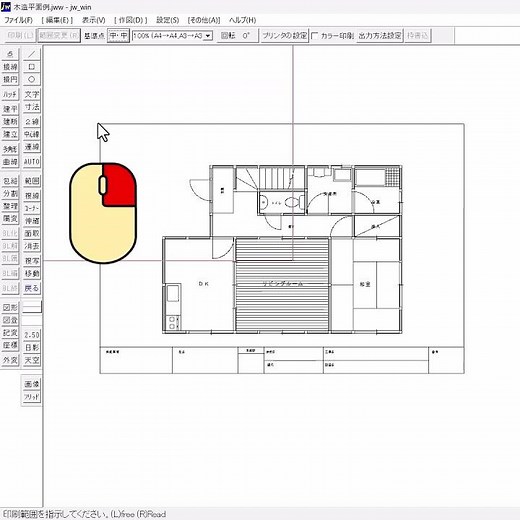Screen dimensions: 520x520
Task: Select the 座標 (coordinates) tool
Action: 10,345
